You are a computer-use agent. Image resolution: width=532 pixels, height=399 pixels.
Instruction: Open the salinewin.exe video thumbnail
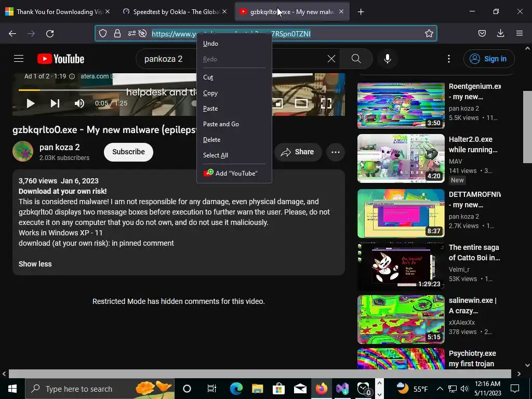pyautogui.click(x=401, y=320)
